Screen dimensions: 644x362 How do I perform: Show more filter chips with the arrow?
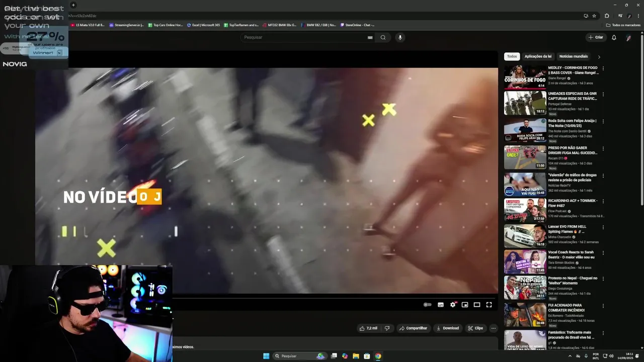point(599,57)
